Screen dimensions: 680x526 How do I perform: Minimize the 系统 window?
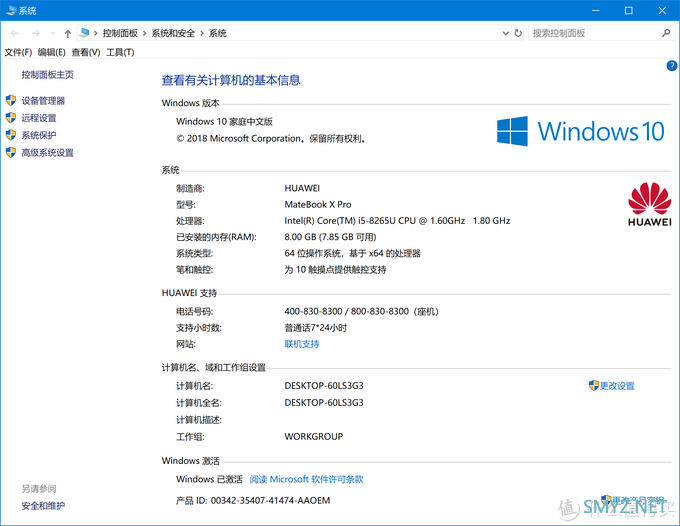click(x=596, y=10)
